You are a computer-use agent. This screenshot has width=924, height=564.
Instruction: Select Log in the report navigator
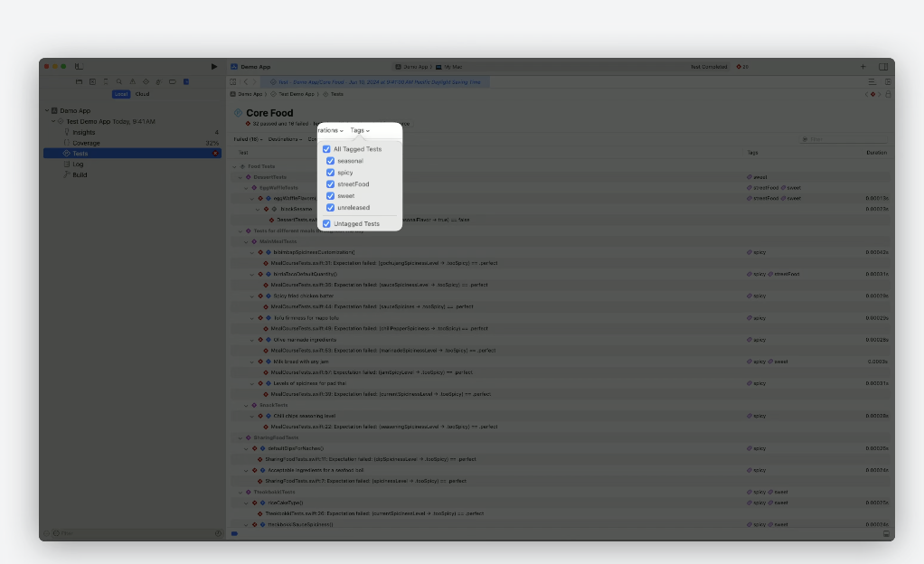point(133,164)
